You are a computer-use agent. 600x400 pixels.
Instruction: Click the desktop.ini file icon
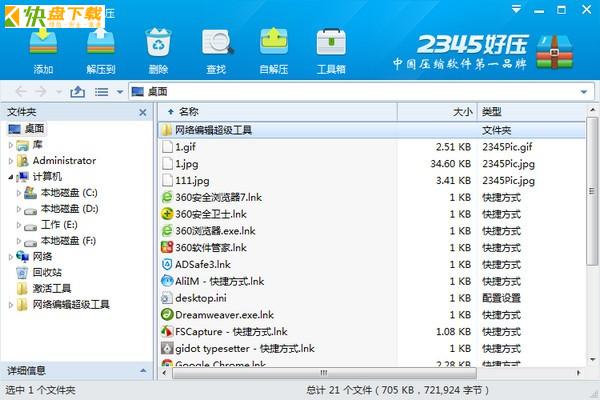(x=167, y=298)
